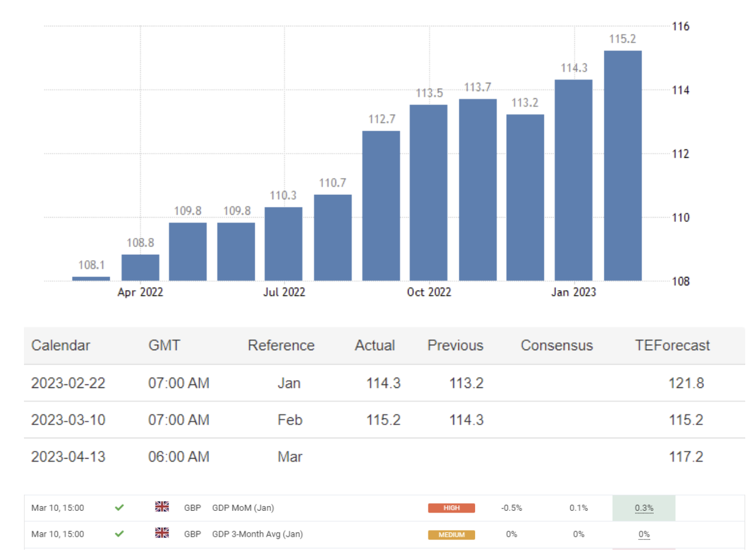Select the 2023-02-22 calendar row date
This screenshot has height=560, width=756.
pyautogui.click(x=68, y=383)
